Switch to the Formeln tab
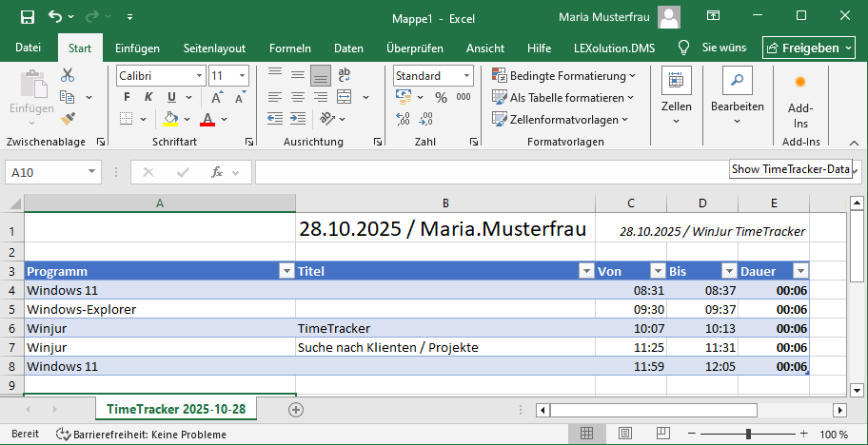The height and width of the screenshot is (445, 868). pyautogui.click(x=290, y=48)
